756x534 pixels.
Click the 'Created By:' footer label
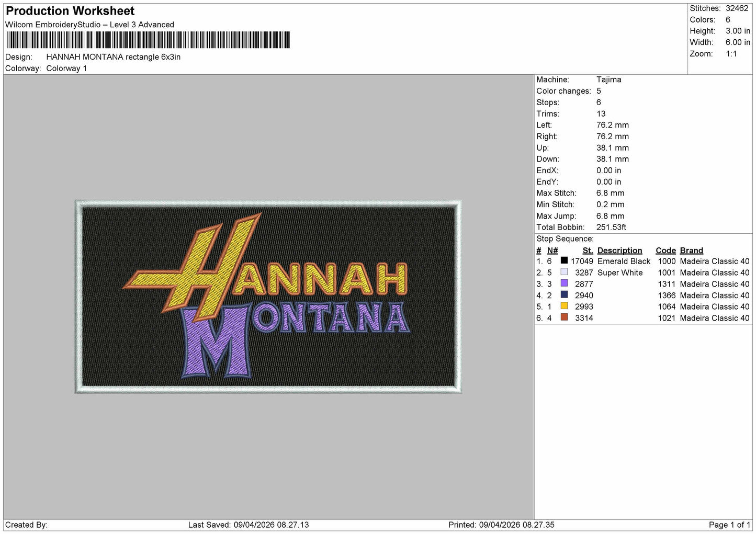(x=26, y=525)
